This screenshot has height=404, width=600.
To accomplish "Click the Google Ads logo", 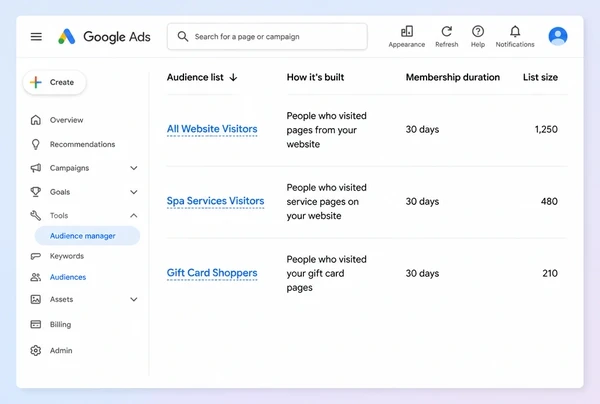I will pos(104,37).
